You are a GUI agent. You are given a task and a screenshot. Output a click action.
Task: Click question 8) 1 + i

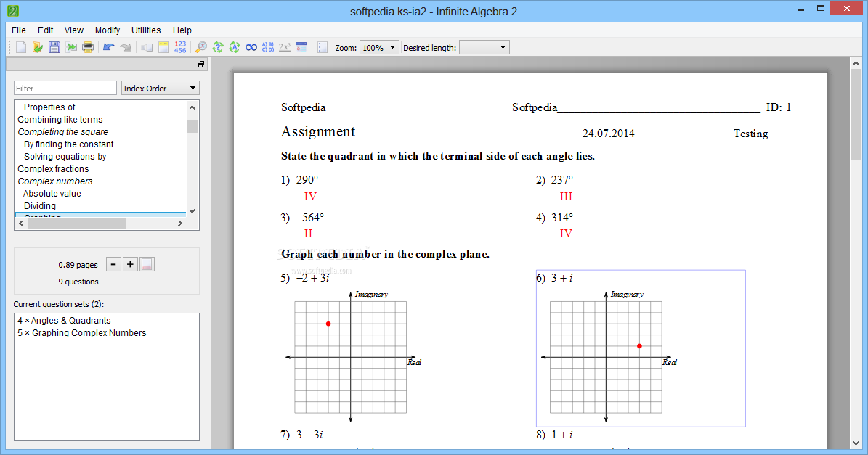555,435
